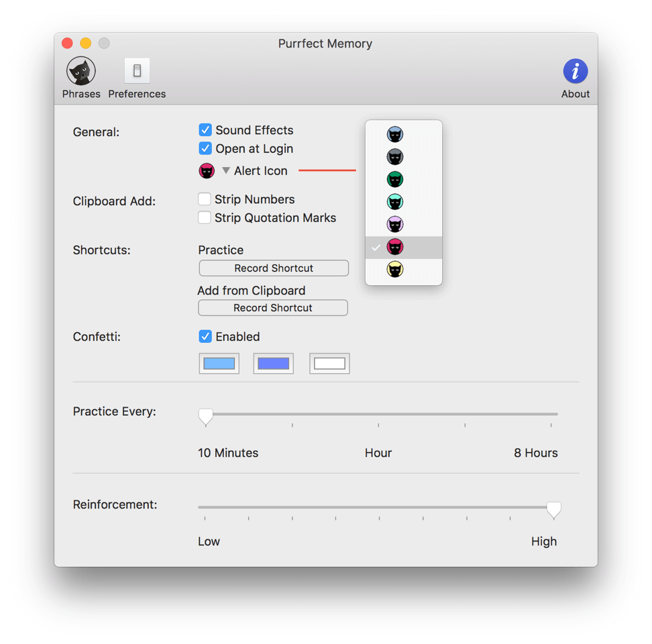Toggle the Sound Effects checkbox

click(205, 129)
